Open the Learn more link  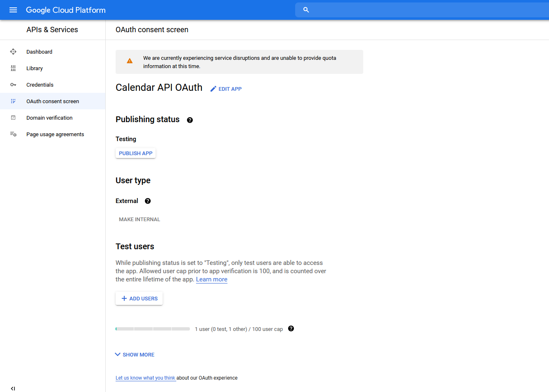212,279
